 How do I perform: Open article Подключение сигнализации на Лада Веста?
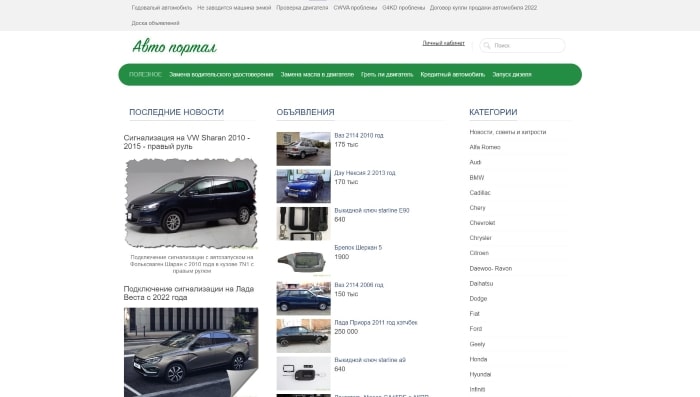189,293
